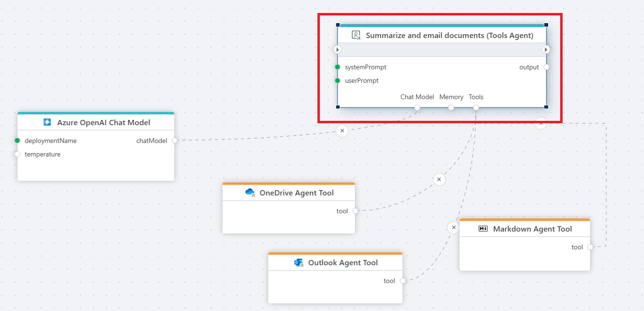Select the systemPrompt green input port
The image size is (644, 311).
pyautogui.click(x=338, y=67)
